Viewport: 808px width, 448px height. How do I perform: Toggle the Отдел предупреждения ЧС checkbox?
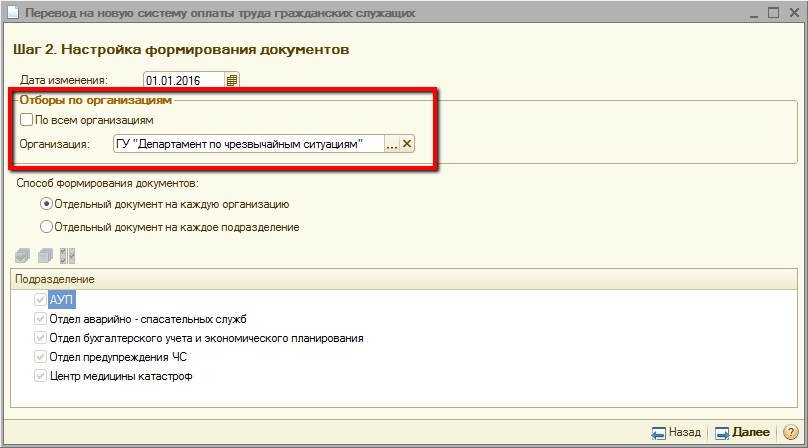tap(40, 357)
